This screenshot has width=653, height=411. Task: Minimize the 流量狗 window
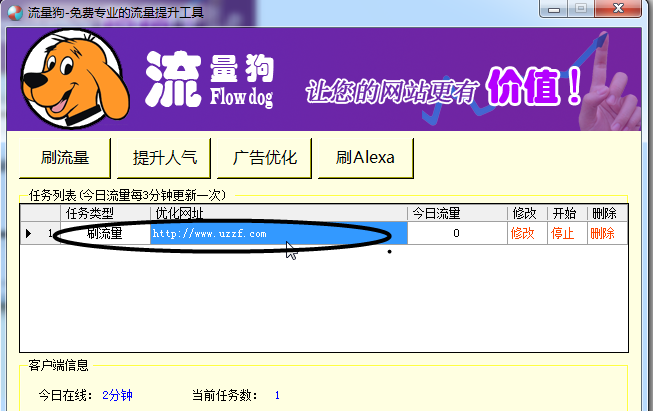click(x=554, y=9)
